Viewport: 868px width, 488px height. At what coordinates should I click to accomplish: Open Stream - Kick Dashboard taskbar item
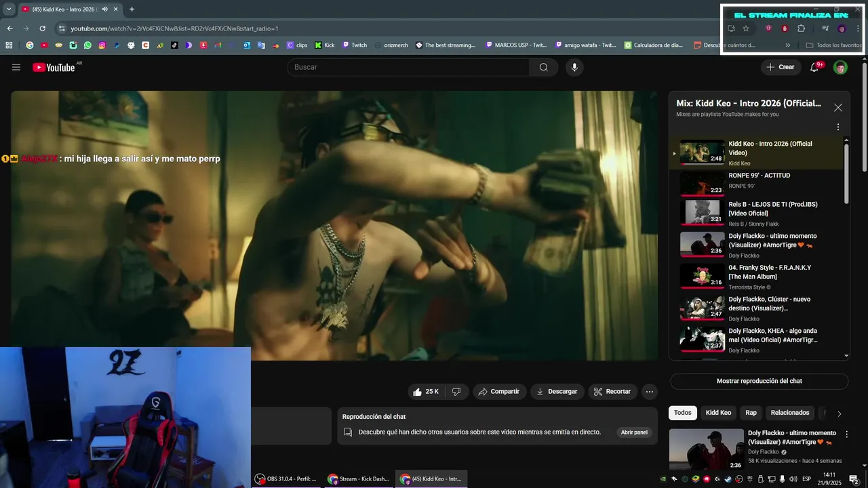(358, 479)
